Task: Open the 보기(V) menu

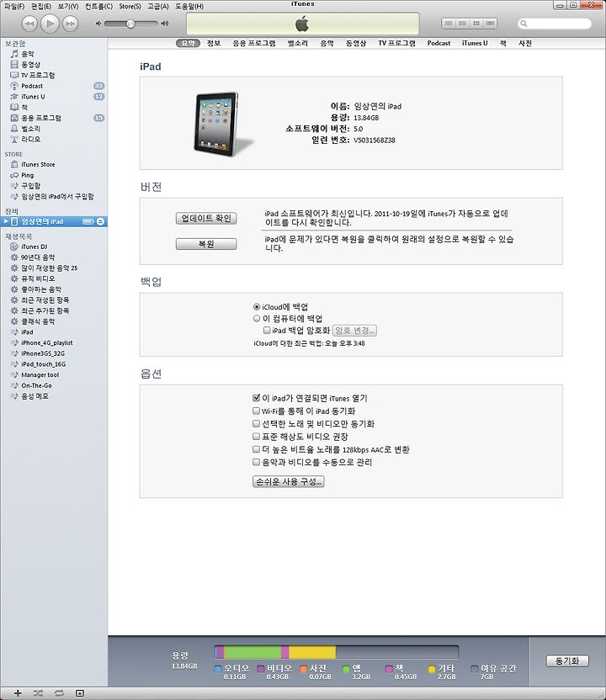Action: pos(68,6)
